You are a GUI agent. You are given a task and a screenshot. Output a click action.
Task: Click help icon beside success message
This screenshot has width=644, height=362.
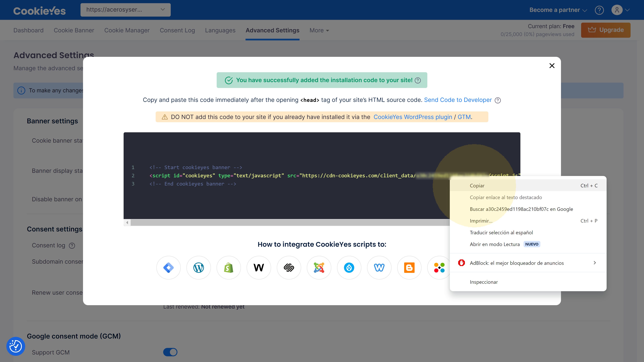[418, 80]
